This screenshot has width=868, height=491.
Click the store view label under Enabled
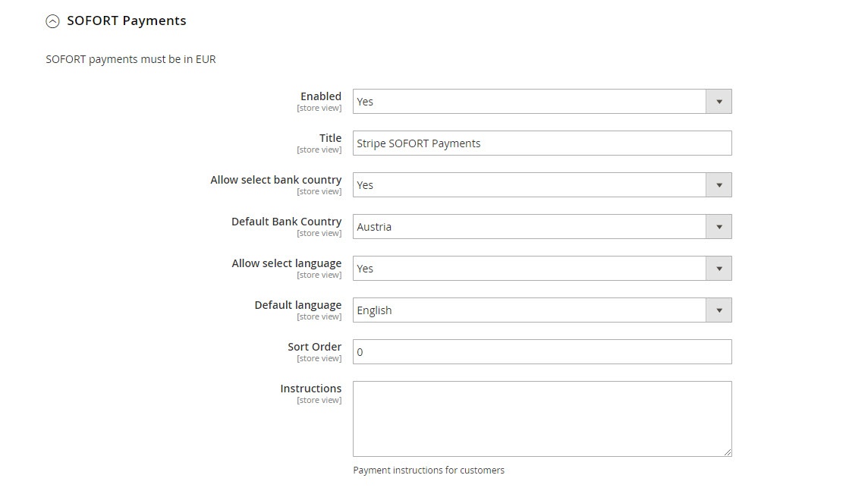(319, 108)
